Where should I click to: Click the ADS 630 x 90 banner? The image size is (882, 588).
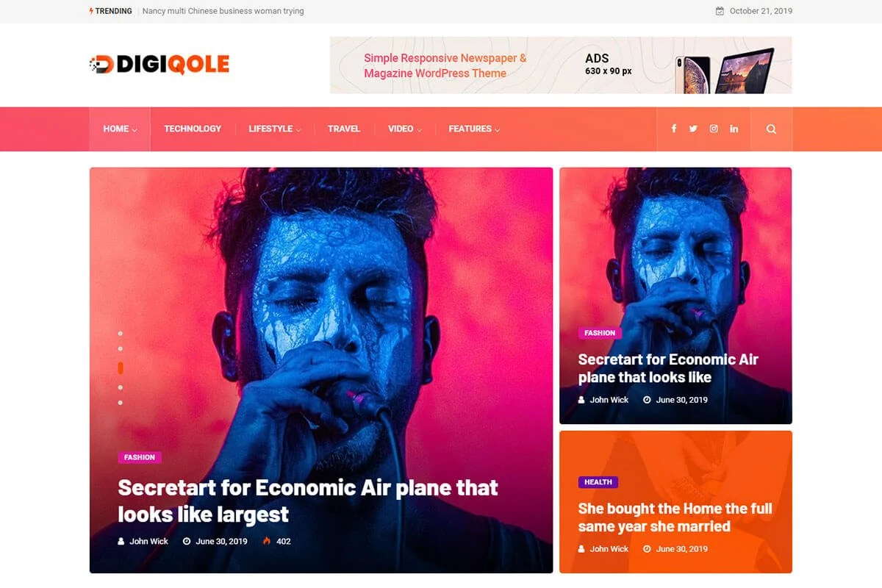[x=561, y=65]
